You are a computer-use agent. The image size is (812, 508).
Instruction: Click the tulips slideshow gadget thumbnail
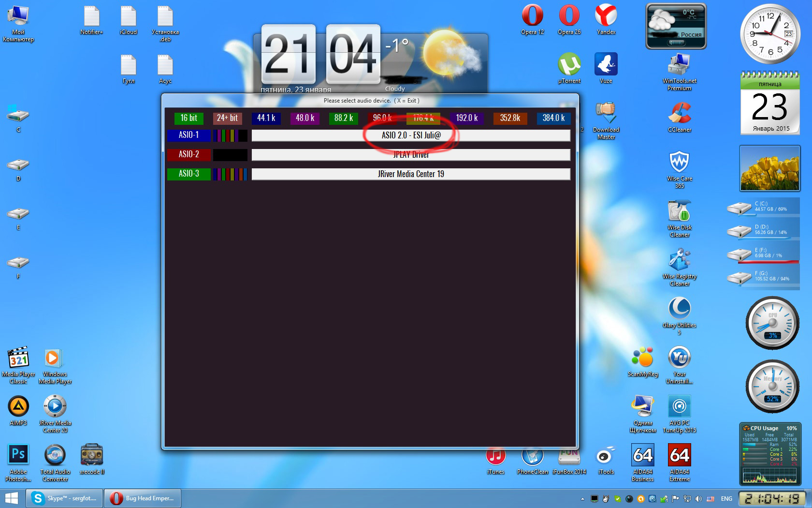[x=769, y=168]
